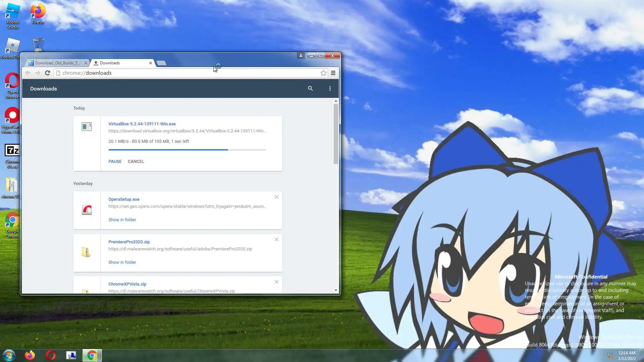Show OperaSetup.exe in folder

[x=122, y=220]
